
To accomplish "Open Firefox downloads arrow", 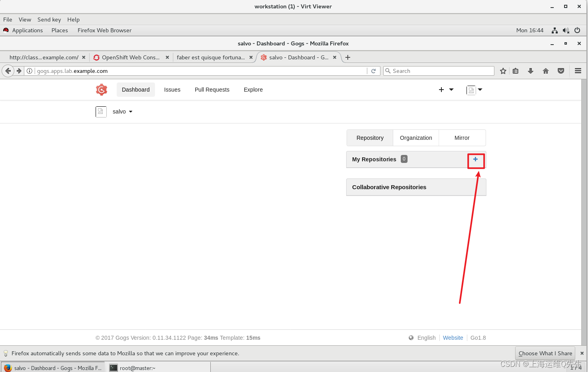I will (x=531, y=71).
